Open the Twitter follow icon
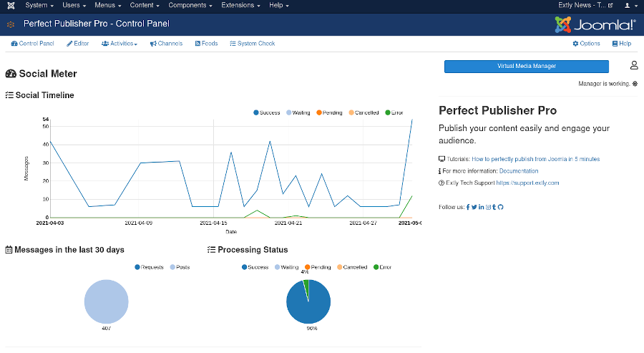 (x=474, y=207)
